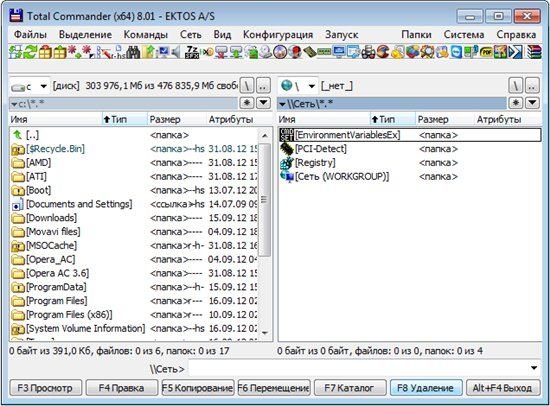Click the first toolbar icon showing a tree
This screenshot has height=406, width=550.
click(x=15, y=52)
